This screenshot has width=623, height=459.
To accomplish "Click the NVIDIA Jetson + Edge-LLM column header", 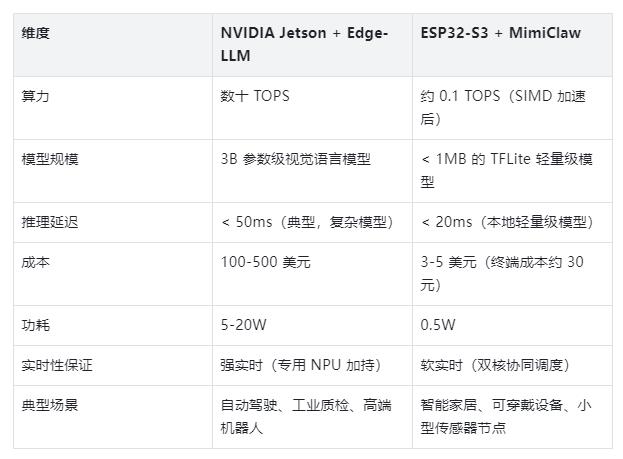I will tap(304, 45).
